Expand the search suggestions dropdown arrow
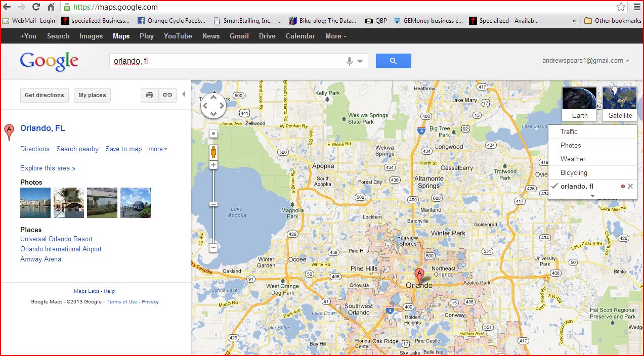Viewport: 644px width, 356px height. coord(359,61)
